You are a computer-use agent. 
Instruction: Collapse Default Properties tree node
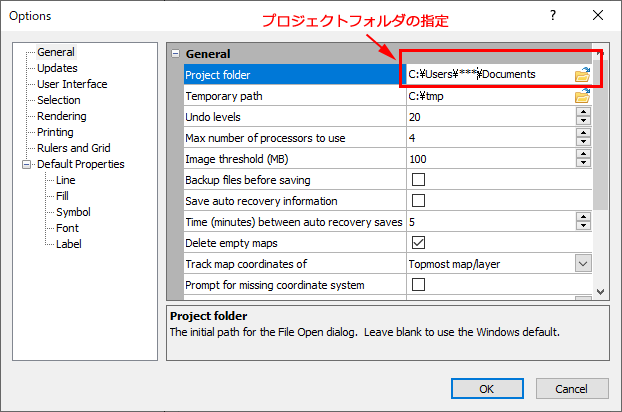coord(26,164)
